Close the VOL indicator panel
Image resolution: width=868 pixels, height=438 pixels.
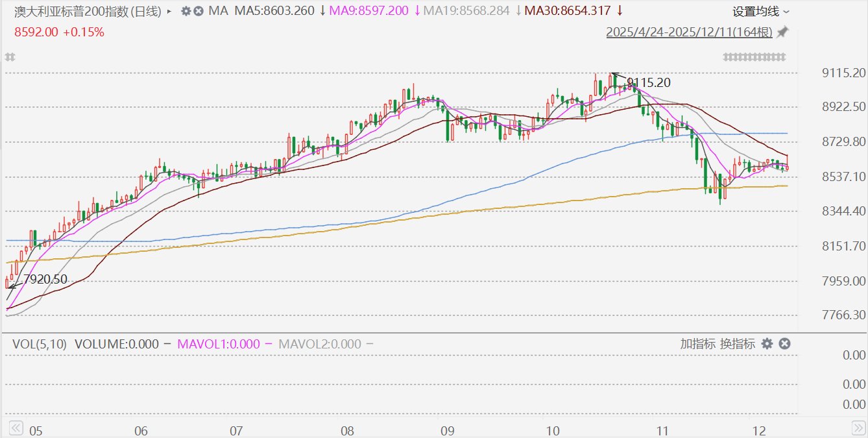click(x=784, y=344)
